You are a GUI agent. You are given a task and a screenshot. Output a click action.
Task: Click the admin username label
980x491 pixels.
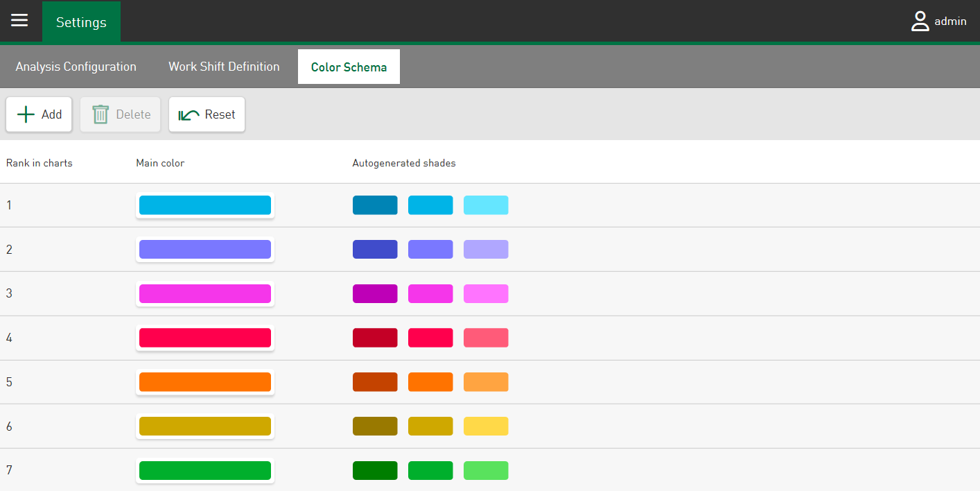point(950,21)
